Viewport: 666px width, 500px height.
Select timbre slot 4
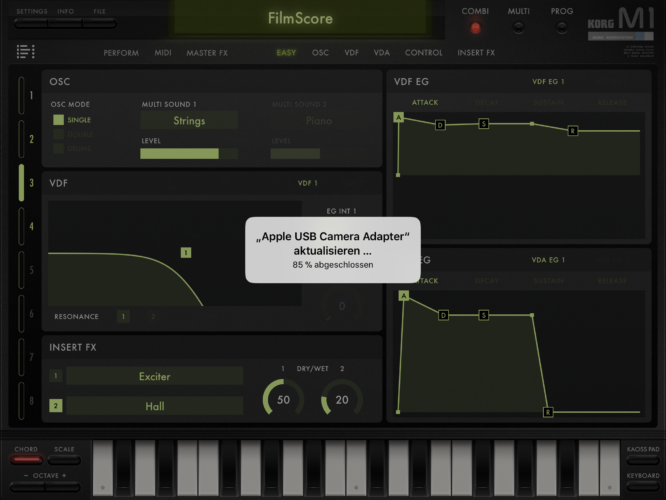[x=22, y=226]
